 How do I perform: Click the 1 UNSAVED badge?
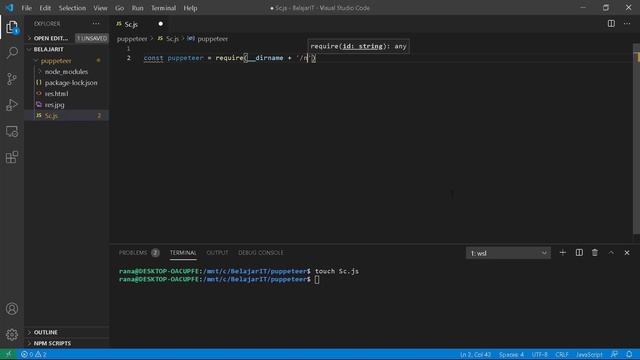pyautogui.click(x=92, y=38)
